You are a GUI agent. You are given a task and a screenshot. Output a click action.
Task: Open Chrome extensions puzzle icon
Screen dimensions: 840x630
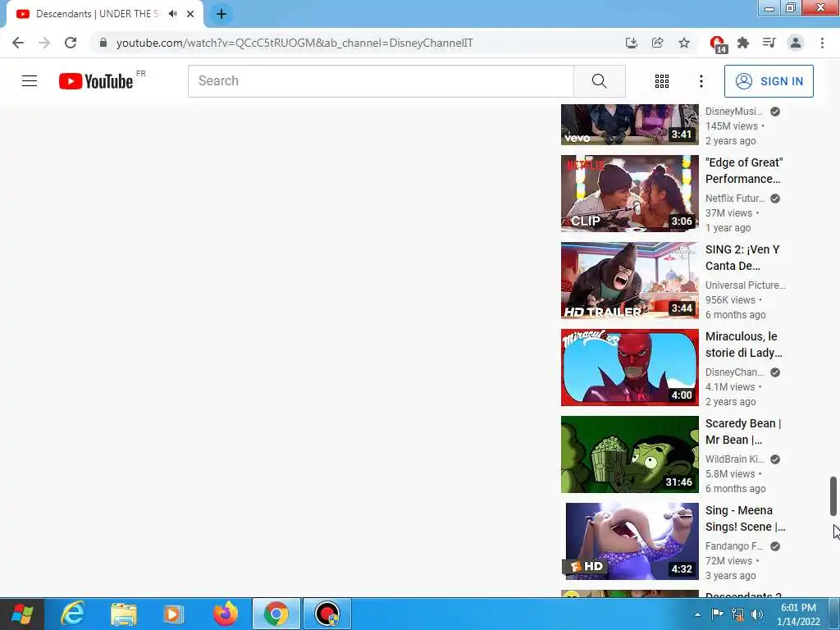point(743,43)
